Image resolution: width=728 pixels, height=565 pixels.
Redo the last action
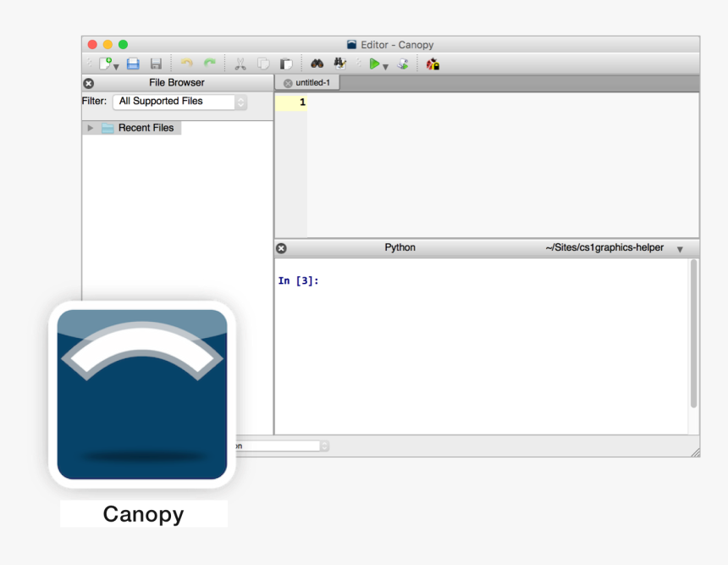pyautogui.click(x=209, y=64)
